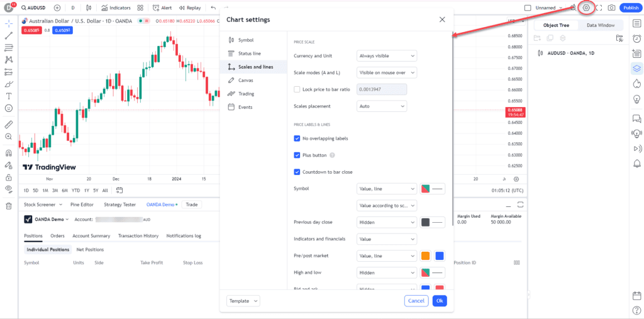644x319 pixels.
Task: Click the Ok button
Action: pos(440,301)
